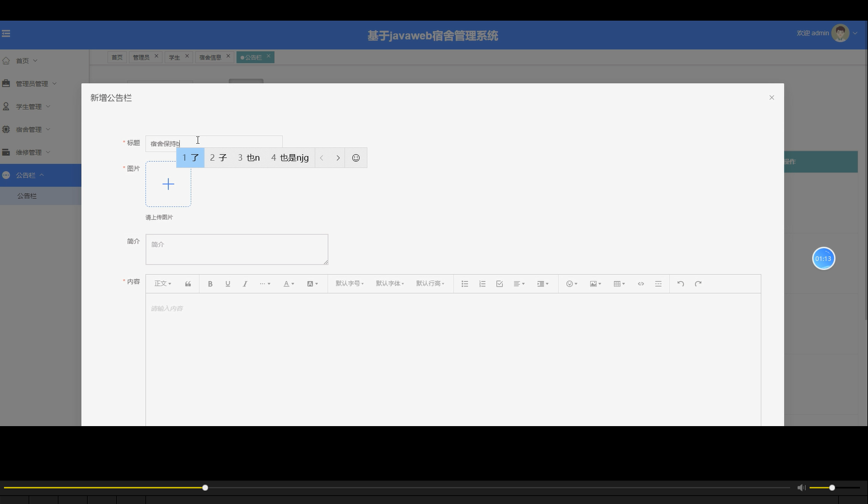Toggle bold formatting in the content editor
Screen dimensions: 868x504
(210, 283)
